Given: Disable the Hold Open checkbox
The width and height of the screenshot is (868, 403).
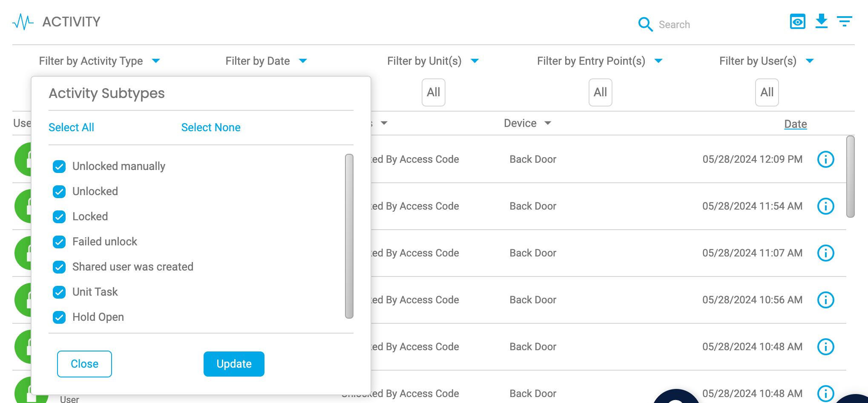Looking at the screenshot, I should pos(59,317).
